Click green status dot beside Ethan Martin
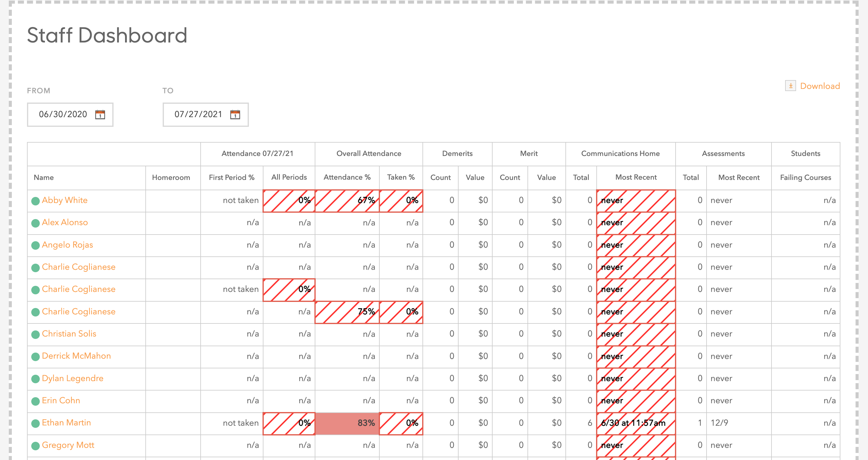This screenshot has width=868, height=460. coord(36,424)
